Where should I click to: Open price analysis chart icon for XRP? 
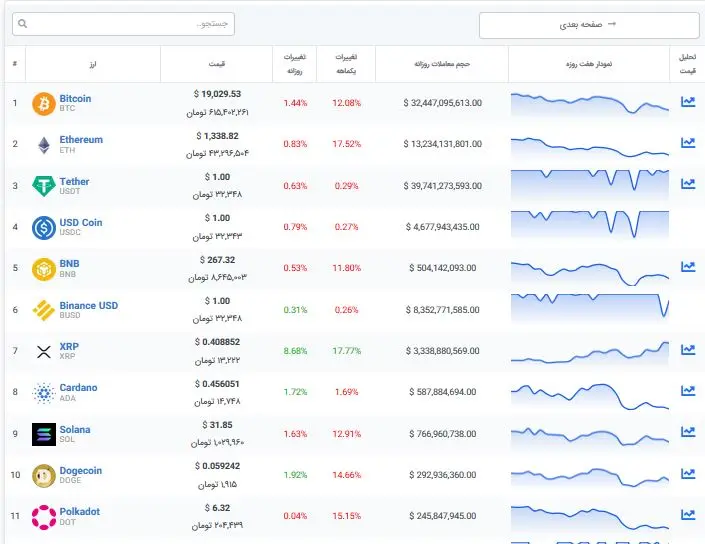[688, 349]
